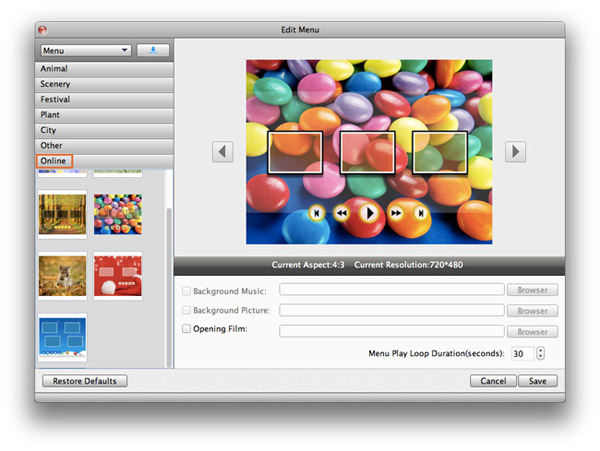The width and height of the screenshot is (600, 451).
Task: Open the Menu dropdown selector
Action: [85, 49]
